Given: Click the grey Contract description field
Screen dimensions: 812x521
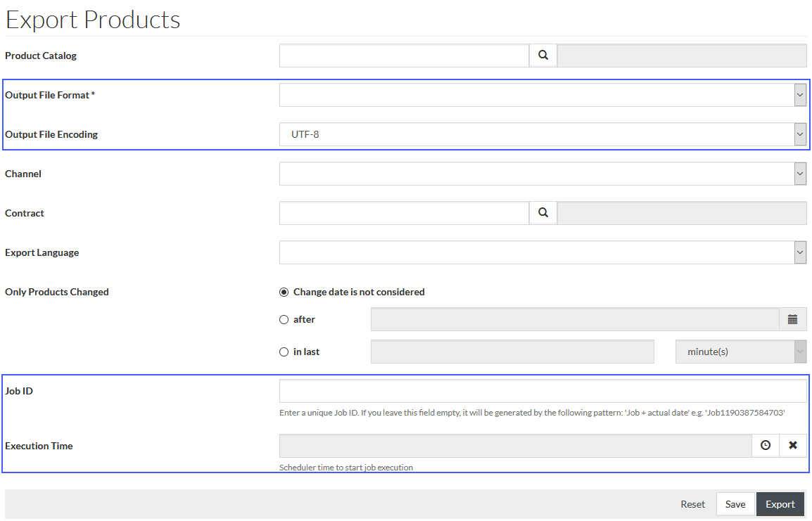Looking at the screenshot, I should 682,212.
